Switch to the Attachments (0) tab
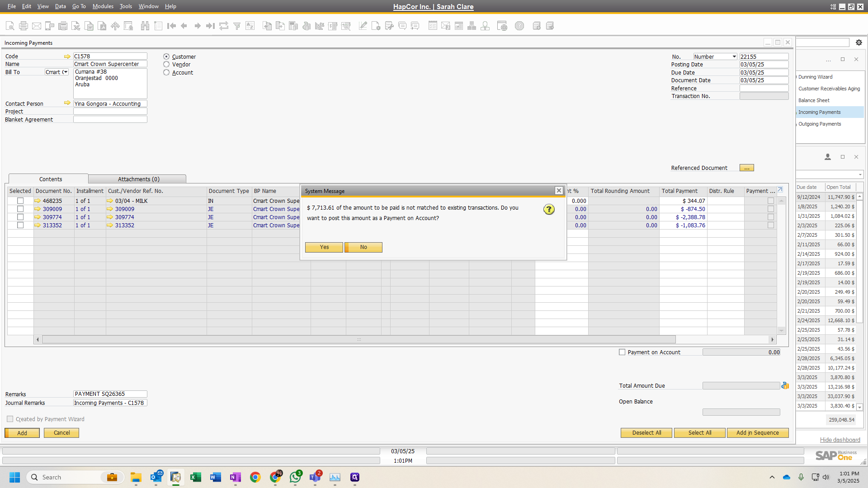Screen dimensions: 868x488 pyautogui.click(x=138, y=179)
